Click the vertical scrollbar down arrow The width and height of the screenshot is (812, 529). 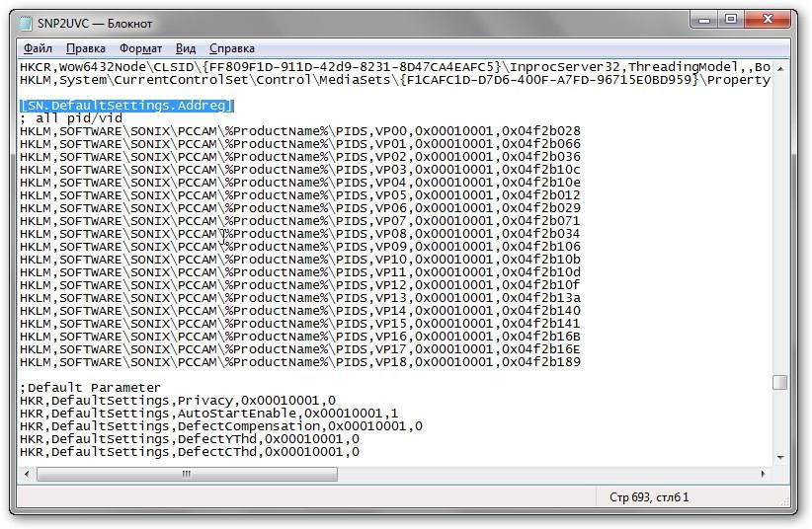tap(779, 456)
